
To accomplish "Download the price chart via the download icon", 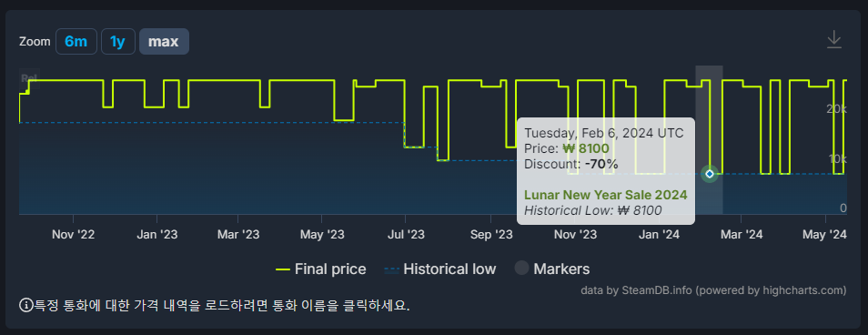I will click(x=833, y=40).
